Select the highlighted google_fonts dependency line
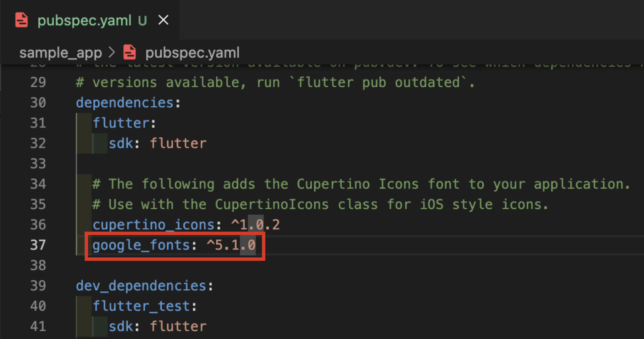644x339 pixels. [x=173, y=245]
